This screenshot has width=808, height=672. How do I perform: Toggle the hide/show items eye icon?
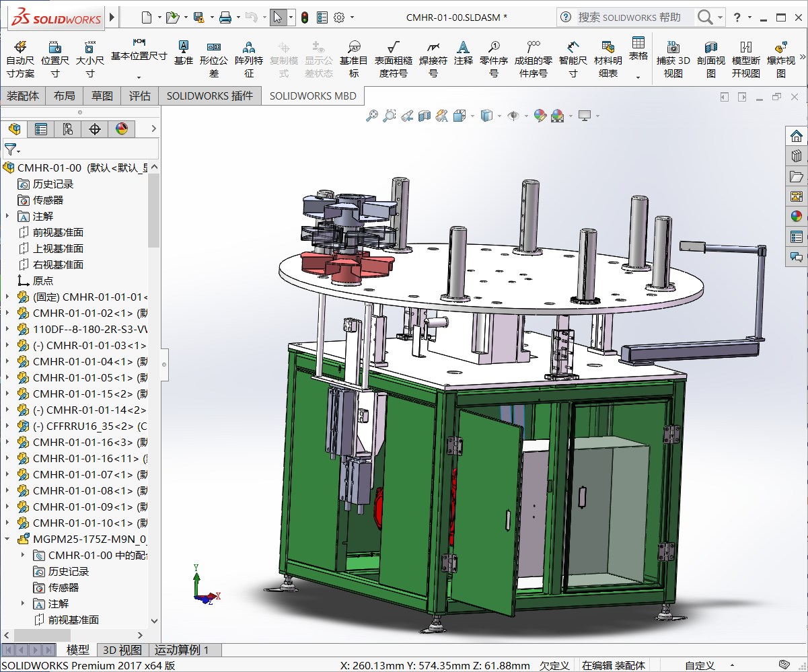tap(513, 116)
